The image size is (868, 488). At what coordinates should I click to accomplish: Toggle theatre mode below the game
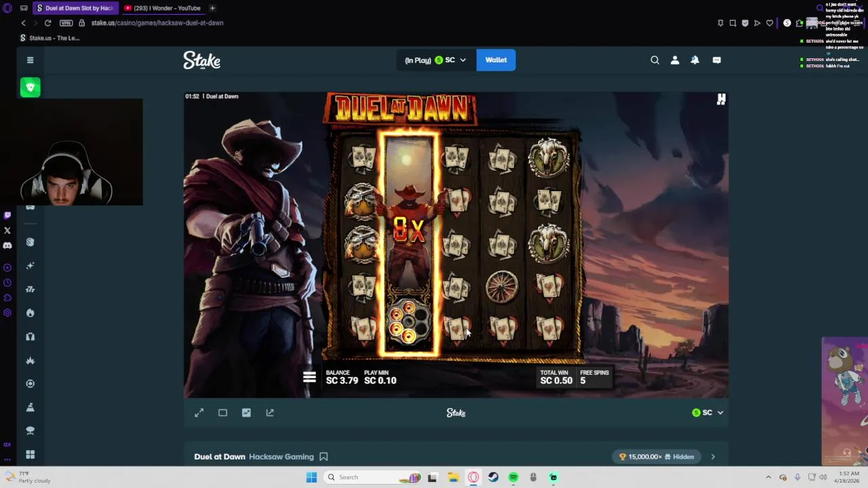pos(222,413)
